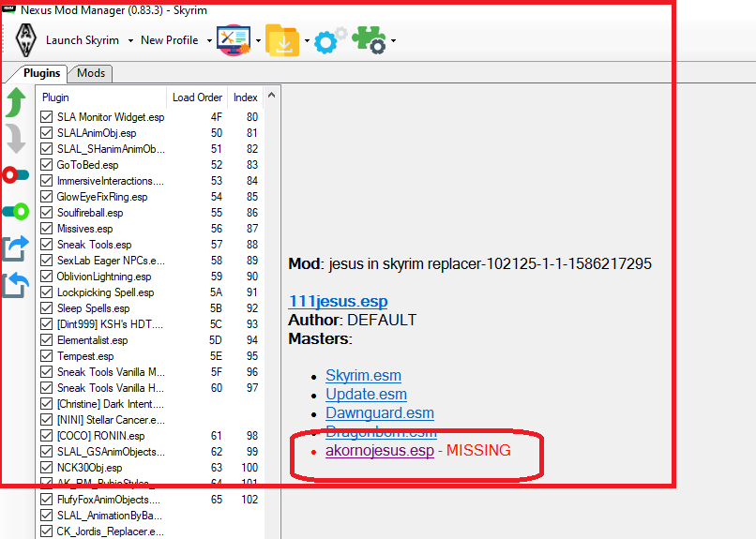Image resolution: width=756 pixels, height=539 pixels.
Task: Open 111jesus.esp link
Action: 338,301
